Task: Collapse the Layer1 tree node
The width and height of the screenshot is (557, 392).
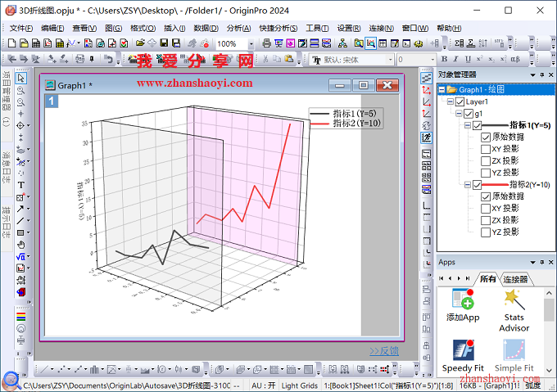Action: point(450,101)
